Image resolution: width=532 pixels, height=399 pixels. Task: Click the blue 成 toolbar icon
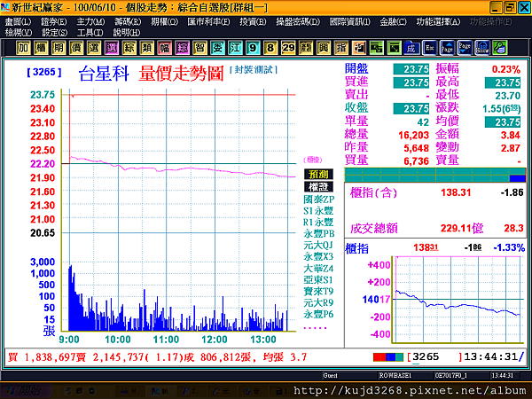[411, 48]
